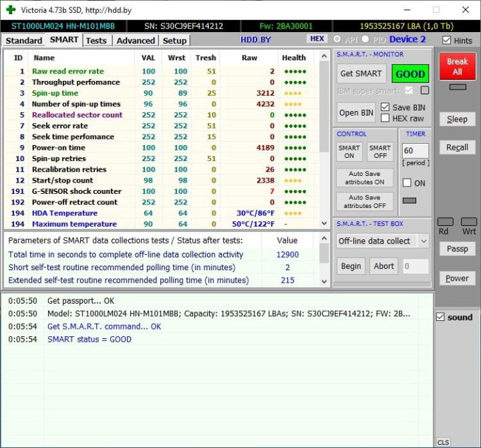Click the Get SMART button
This screenshot has height=448, width=481.
pos(361,74)
